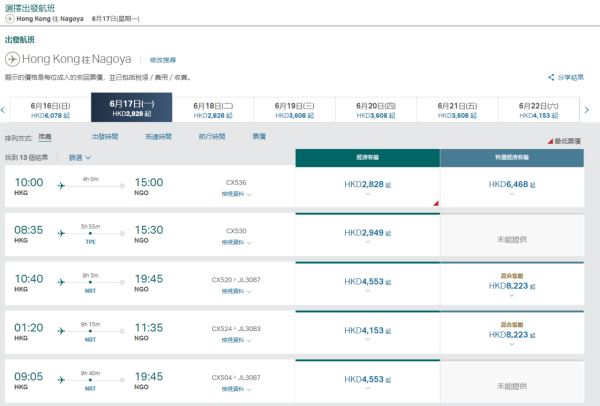This screenshot has height=406, width=600.
Task: Select the June 18 (Tuesday) date tab
Action: pyautogui.click(x=213, y=109)
